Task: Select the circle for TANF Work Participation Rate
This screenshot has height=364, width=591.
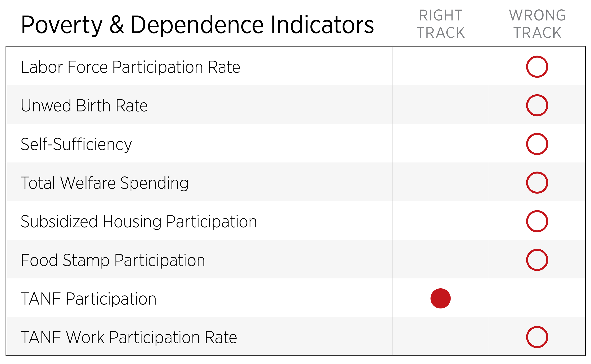Action: 537,337
